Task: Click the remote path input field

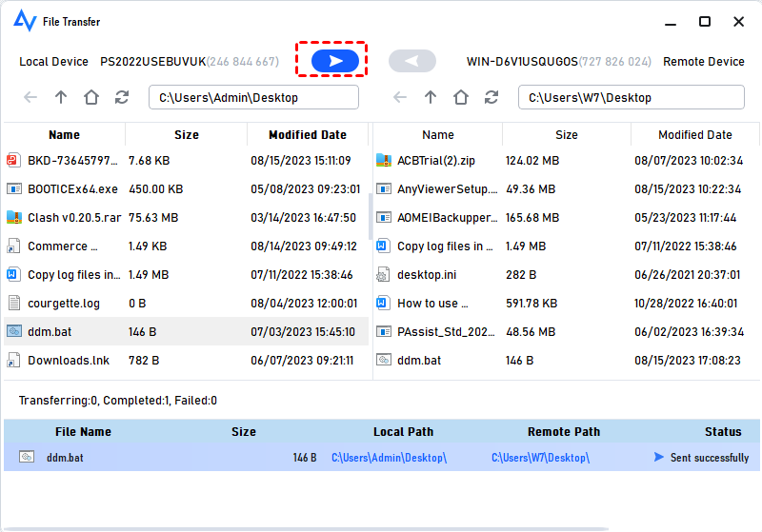Action: click(x=632, y=97)
